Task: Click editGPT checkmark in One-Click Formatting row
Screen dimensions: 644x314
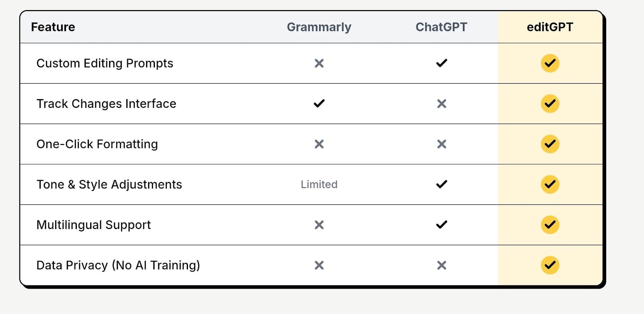Action: tap(550, 144)
